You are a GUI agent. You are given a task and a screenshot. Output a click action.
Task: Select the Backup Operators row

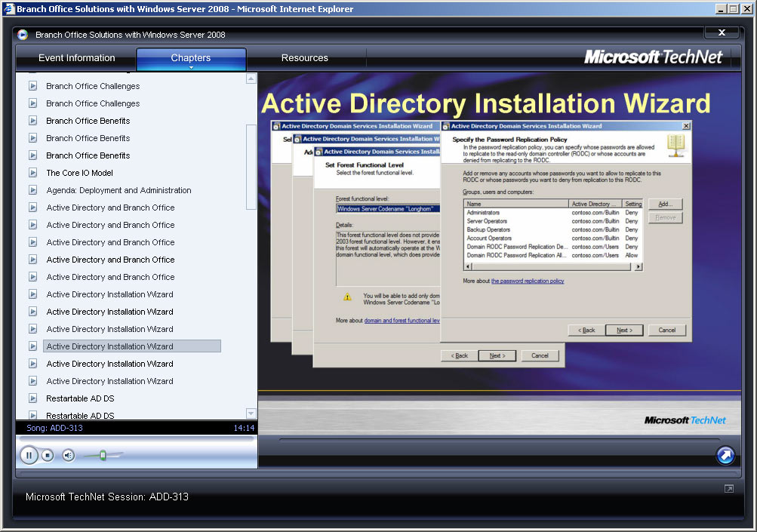[552, 230]
